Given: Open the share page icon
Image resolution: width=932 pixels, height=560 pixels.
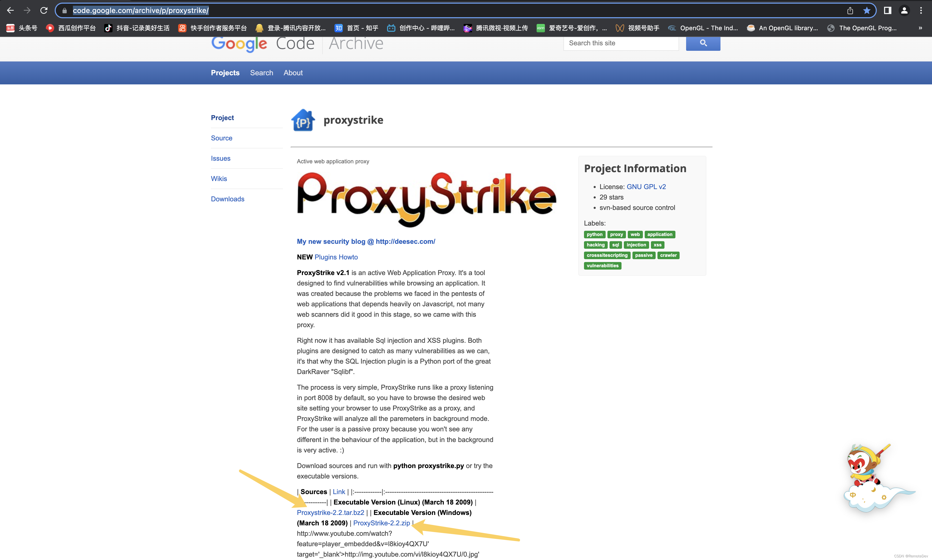Looking at the screenshot, I should click(850, 11).
